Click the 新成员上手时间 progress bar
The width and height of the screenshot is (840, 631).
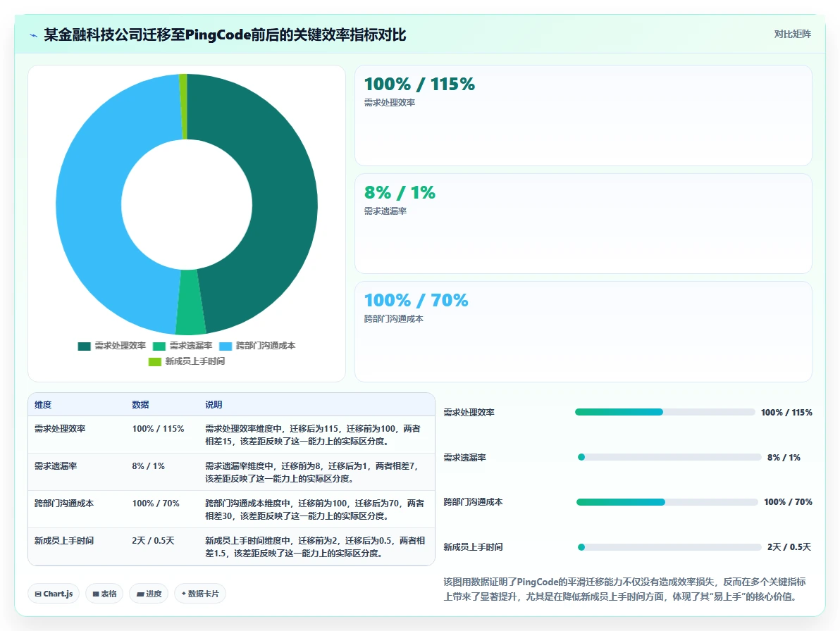point(669,547)
